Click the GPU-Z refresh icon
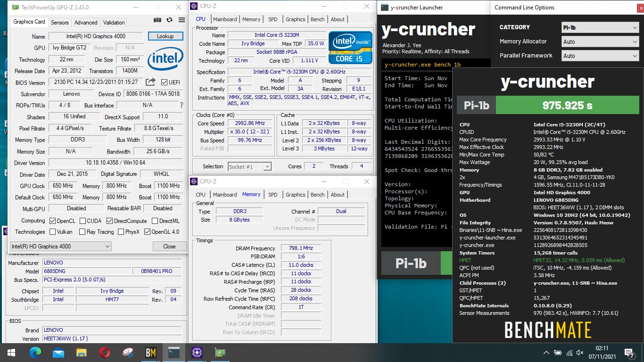Viewport: 644px width, 362px height. pyautogui.click(x=170, y=20)
